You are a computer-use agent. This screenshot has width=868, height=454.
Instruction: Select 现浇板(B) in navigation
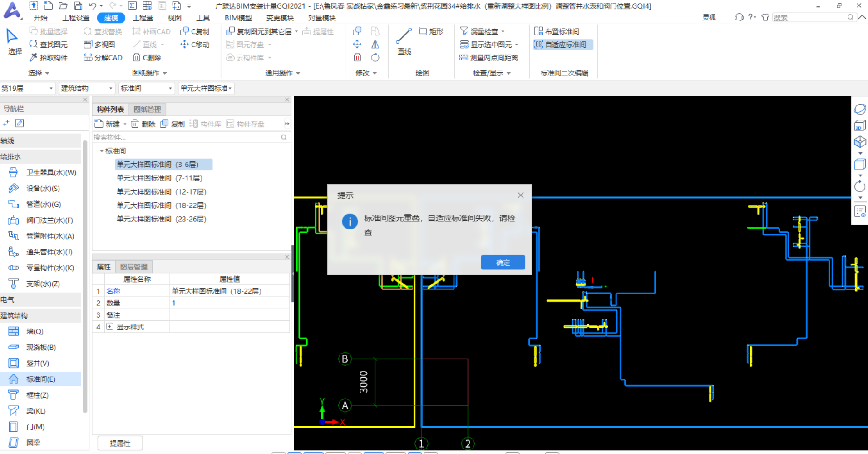pos(32,348)
